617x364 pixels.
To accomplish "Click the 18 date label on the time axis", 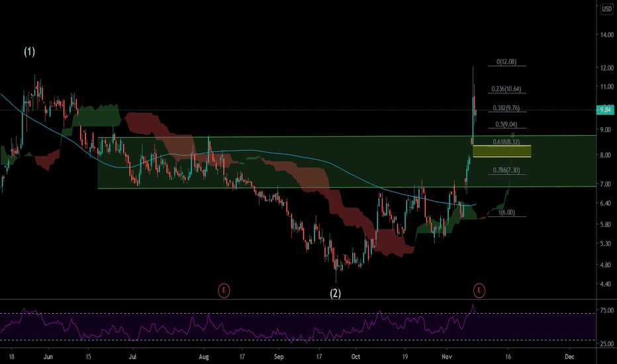I will tap(11, 357).
